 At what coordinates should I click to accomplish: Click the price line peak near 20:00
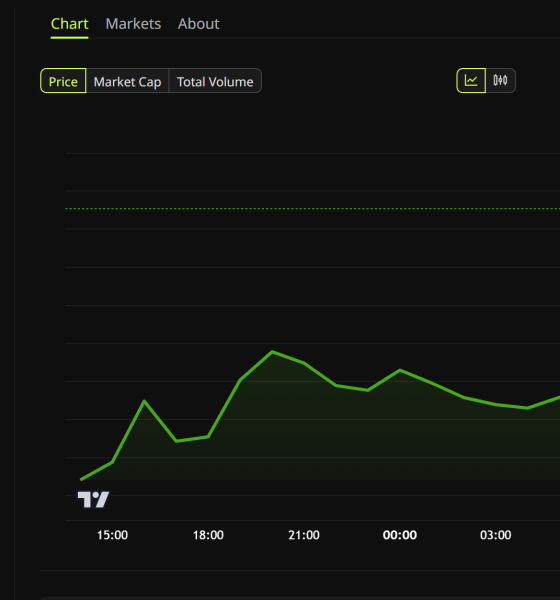tap(272, 351)
